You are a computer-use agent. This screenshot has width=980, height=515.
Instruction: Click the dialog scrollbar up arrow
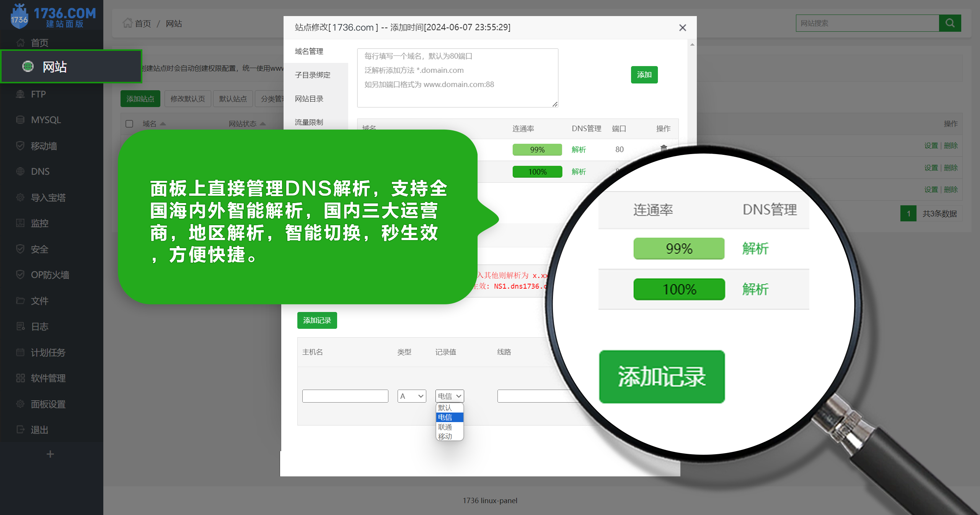pos(692,45)
